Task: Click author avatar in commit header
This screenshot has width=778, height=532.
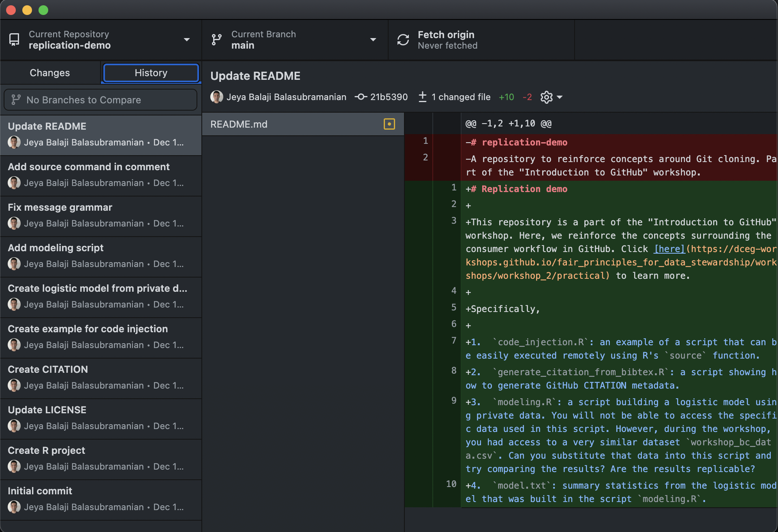Action: 217,97
